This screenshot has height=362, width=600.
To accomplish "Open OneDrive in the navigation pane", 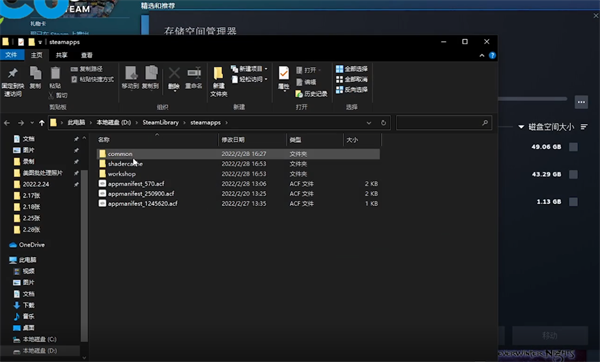I will tap(27, 245).
